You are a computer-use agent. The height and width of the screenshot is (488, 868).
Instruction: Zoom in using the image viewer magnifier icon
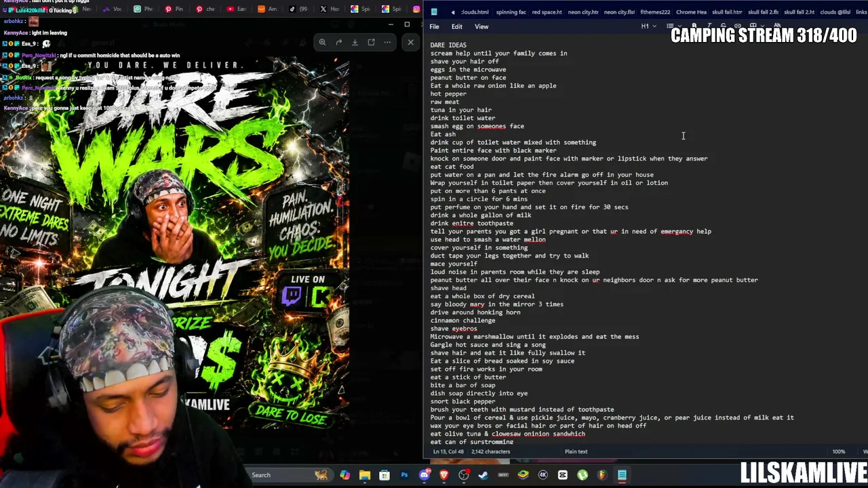323,42
